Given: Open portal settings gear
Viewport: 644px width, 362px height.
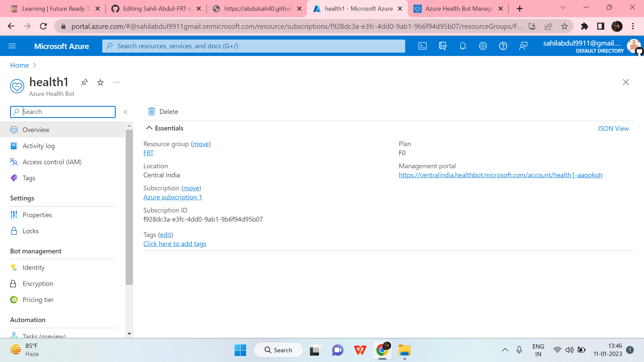Looking at the screenshot, I should coord(483,46).
